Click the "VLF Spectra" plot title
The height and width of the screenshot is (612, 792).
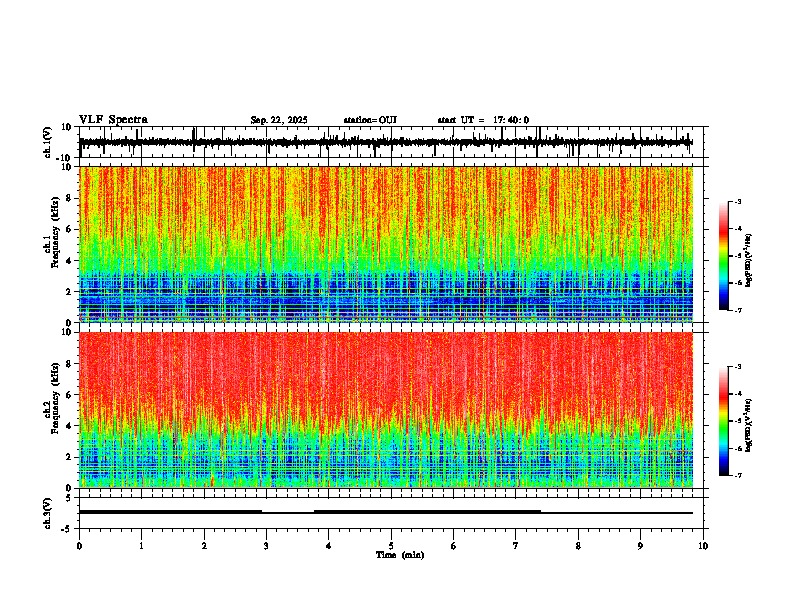(x=113, y=120)
